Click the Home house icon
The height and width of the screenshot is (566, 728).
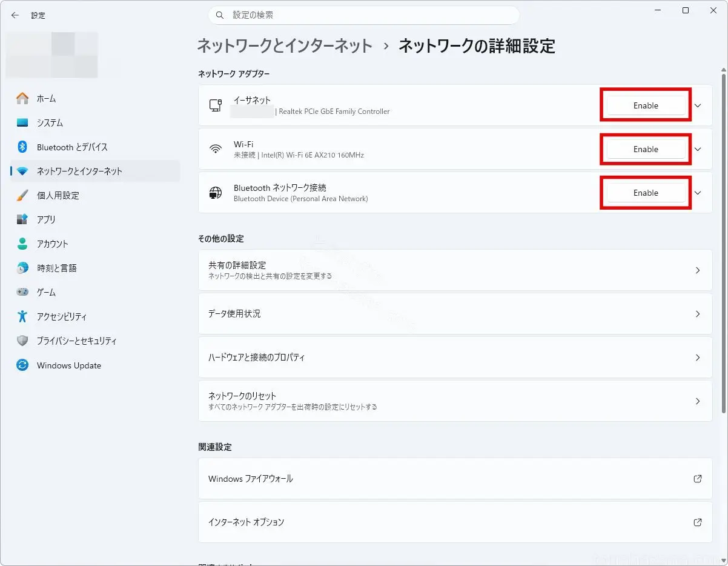point(22,98)
